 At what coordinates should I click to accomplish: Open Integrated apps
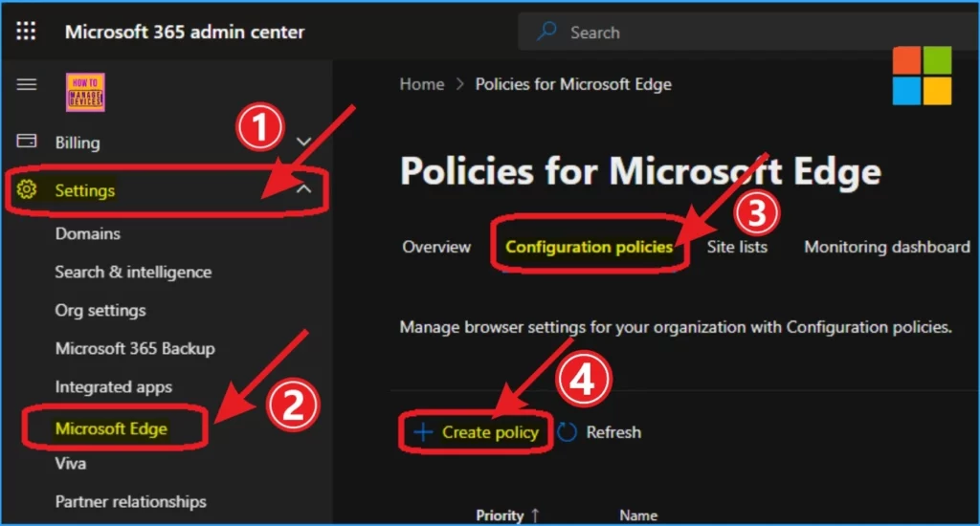coord(113,387)
